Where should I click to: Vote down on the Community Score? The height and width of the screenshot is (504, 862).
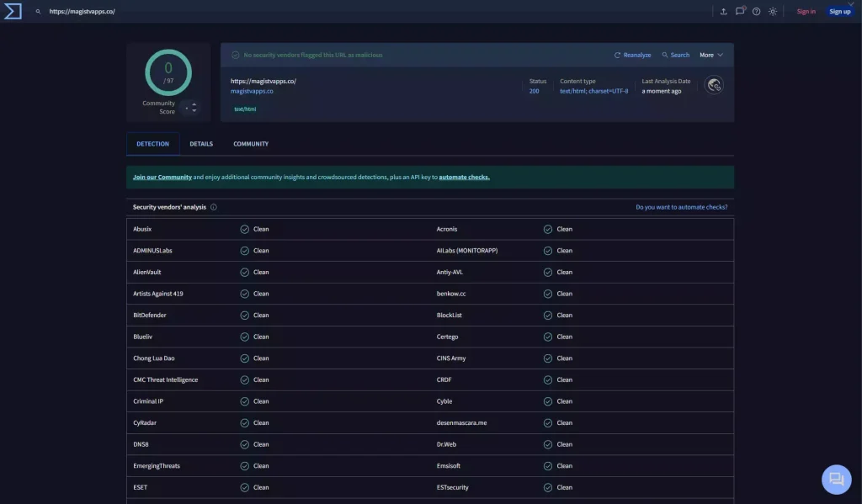(194, 110)
